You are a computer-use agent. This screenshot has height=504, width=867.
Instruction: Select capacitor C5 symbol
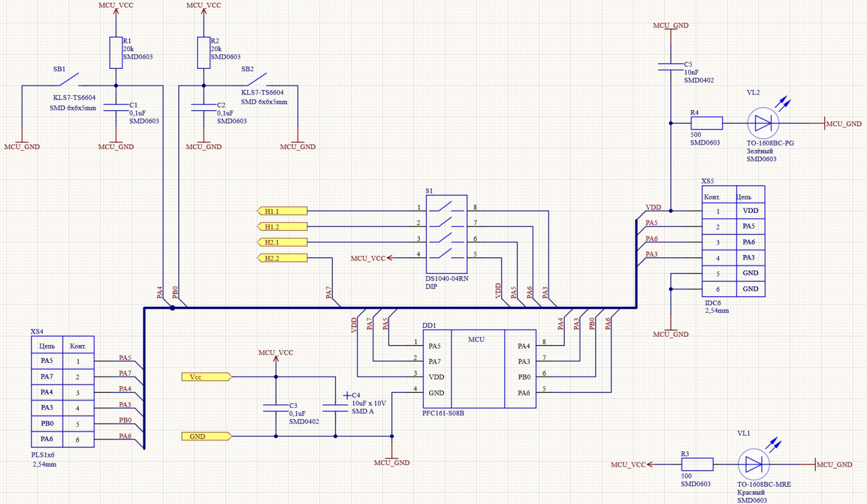coord(671,67)
